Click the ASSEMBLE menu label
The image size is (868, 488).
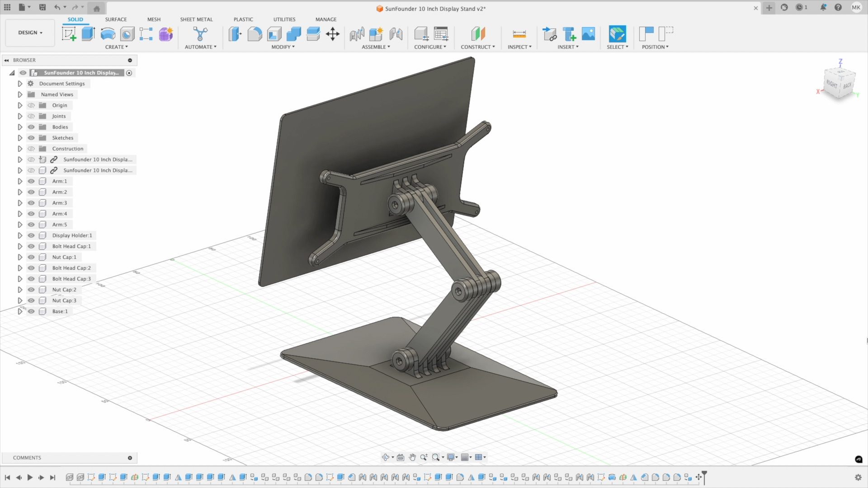point(376,47)
